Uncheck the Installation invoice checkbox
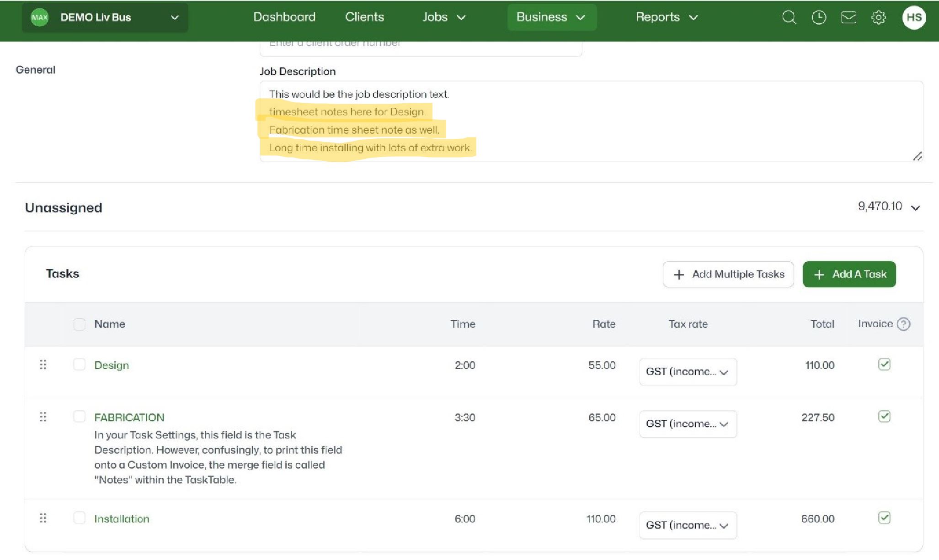 pos(884,518)
